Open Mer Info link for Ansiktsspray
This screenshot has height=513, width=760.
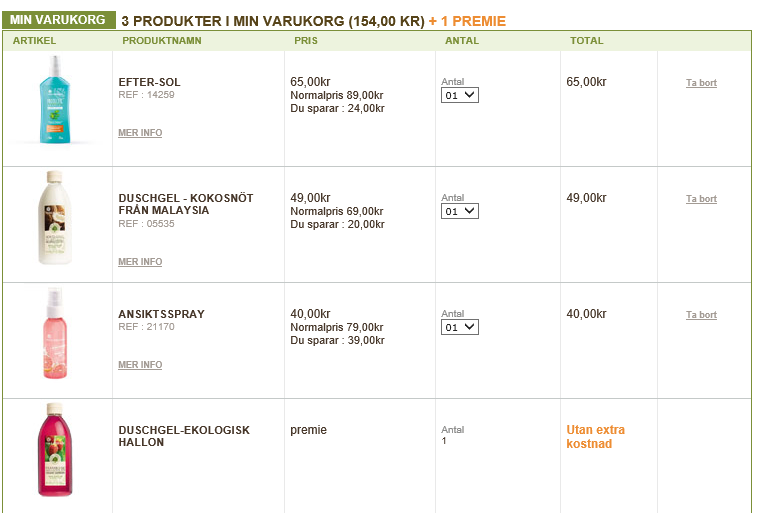pos(140,365)
